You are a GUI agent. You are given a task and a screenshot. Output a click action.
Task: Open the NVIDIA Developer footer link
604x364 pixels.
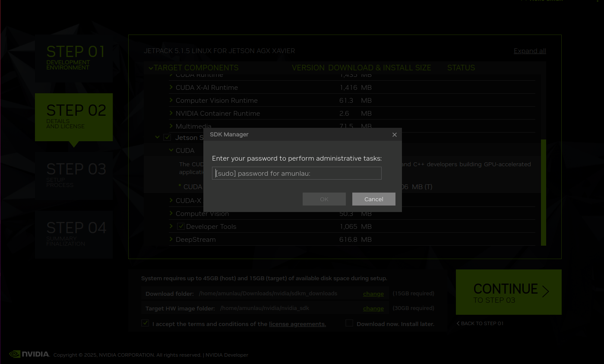tap(227, 355)
